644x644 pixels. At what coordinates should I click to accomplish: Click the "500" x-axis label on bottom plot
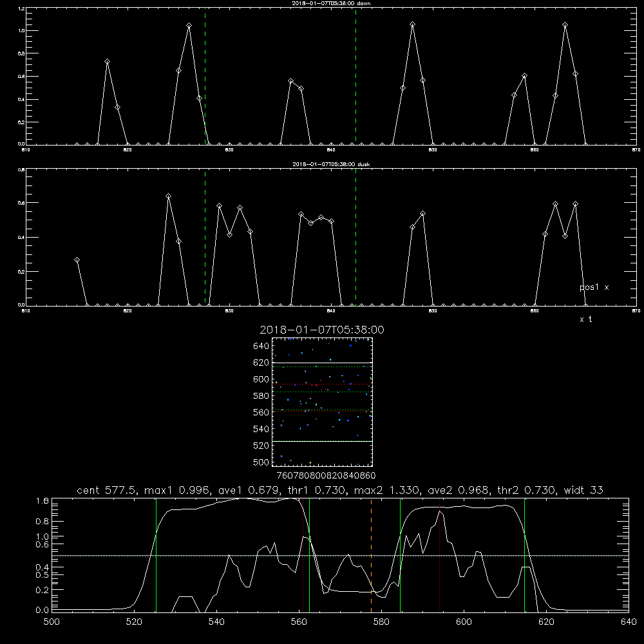click(52, 622)
